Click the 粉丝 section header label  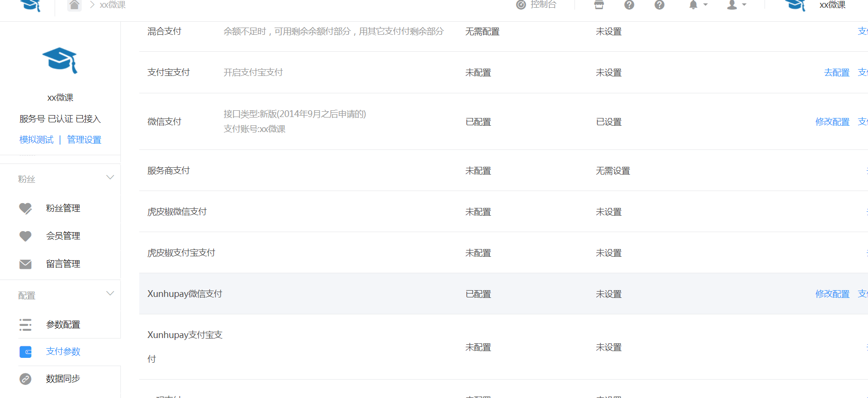[27, 179]
